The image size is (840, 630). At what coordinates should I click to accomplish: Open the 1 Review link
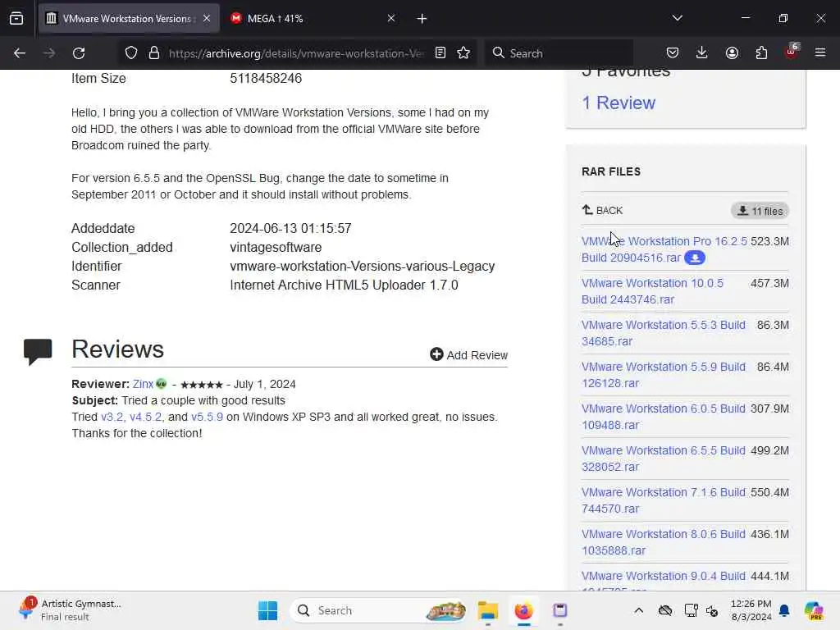point(619,103)
